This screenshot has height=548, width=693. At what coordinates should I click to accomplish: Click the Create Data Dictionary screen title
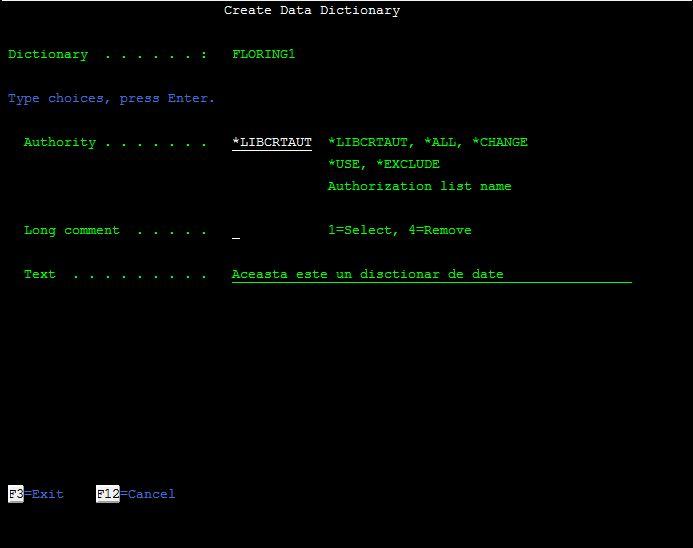coord(311,11)
